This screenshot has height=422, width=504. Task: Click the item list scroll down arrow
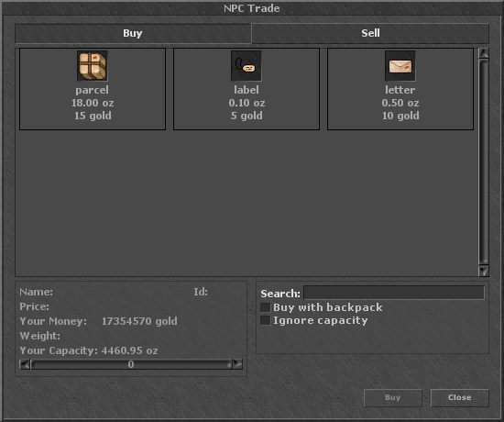point(484,271)
